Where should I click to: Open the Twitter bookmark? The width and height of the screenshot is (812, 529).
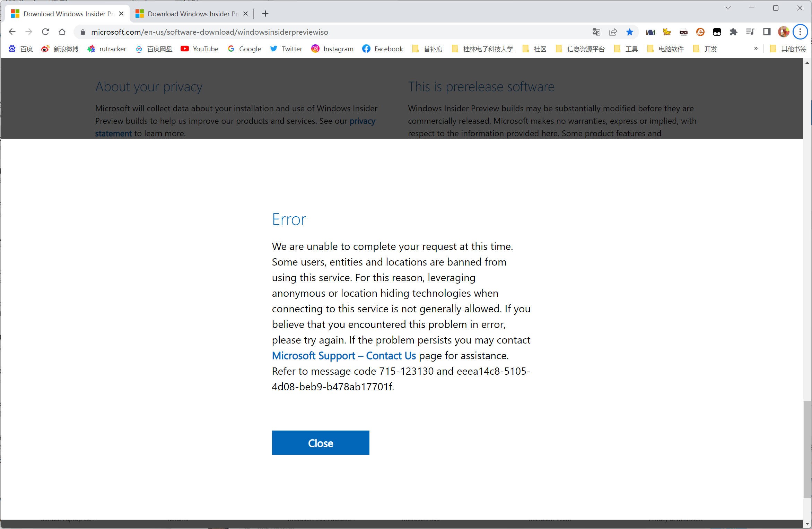[x=286, y=49]
